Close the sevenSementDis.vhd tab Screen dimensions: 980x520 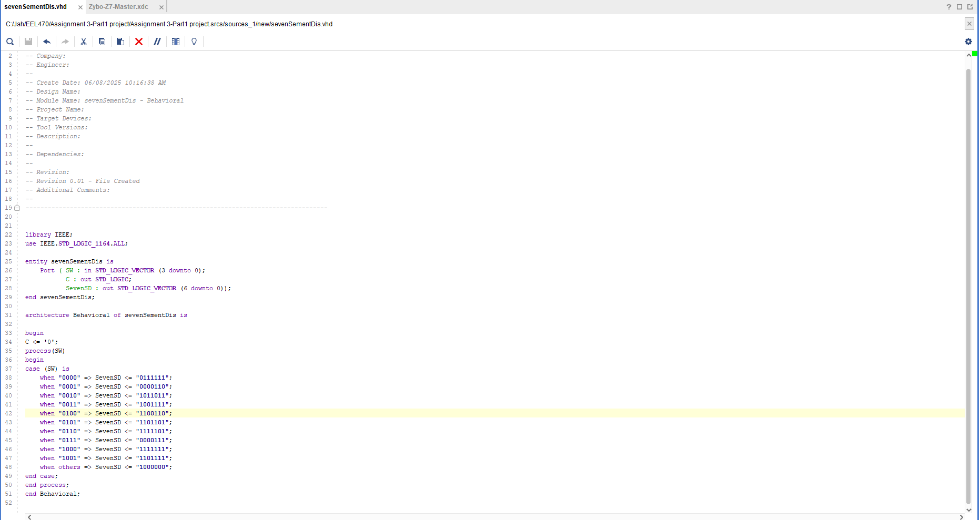(80, 7)
